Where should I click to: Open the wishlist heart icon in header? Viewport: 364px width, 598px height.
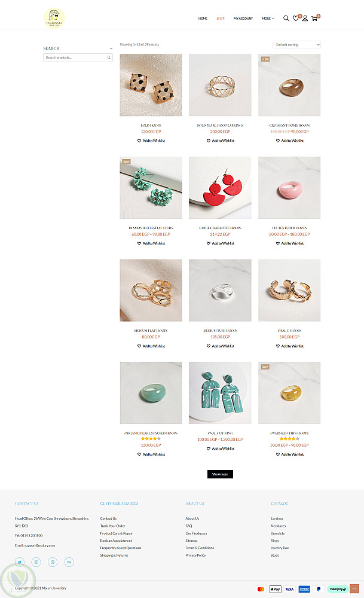[296, 19]
